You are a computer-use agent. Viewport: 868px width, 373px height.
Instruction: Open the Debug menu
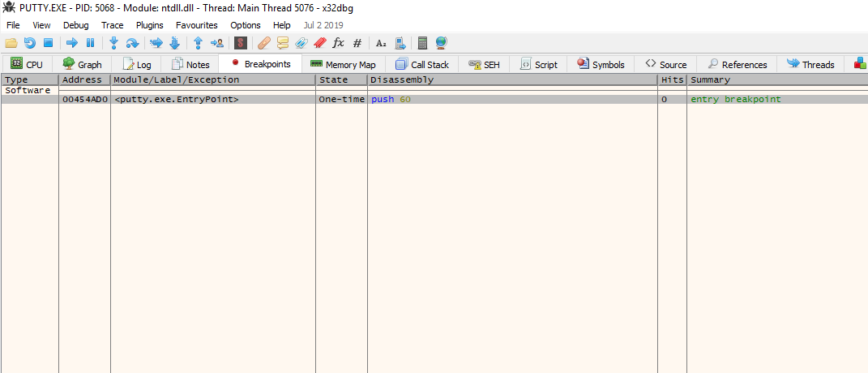[x=76, y=25]
